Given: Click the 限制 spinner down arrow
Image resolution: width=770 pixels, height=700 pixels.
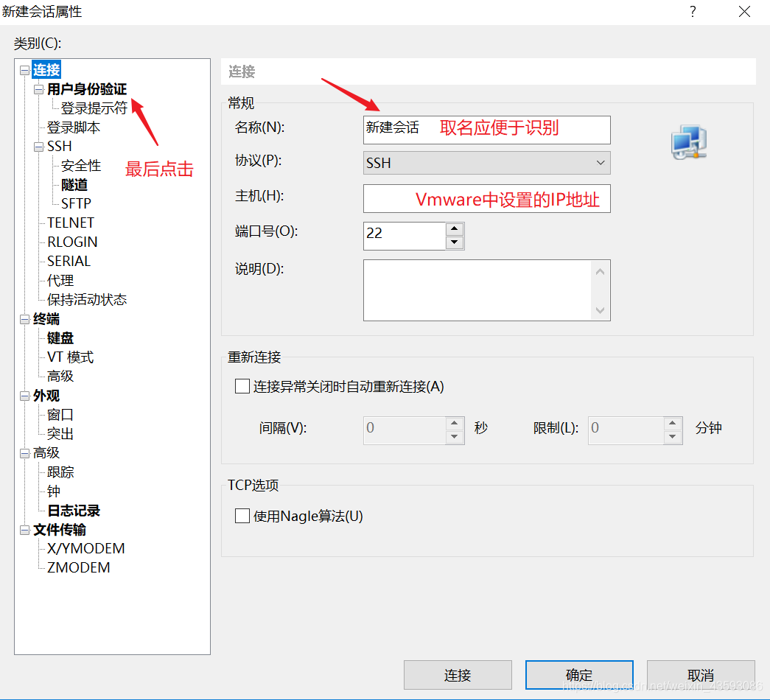Looking at the screenshot, I should click(672, 437).
